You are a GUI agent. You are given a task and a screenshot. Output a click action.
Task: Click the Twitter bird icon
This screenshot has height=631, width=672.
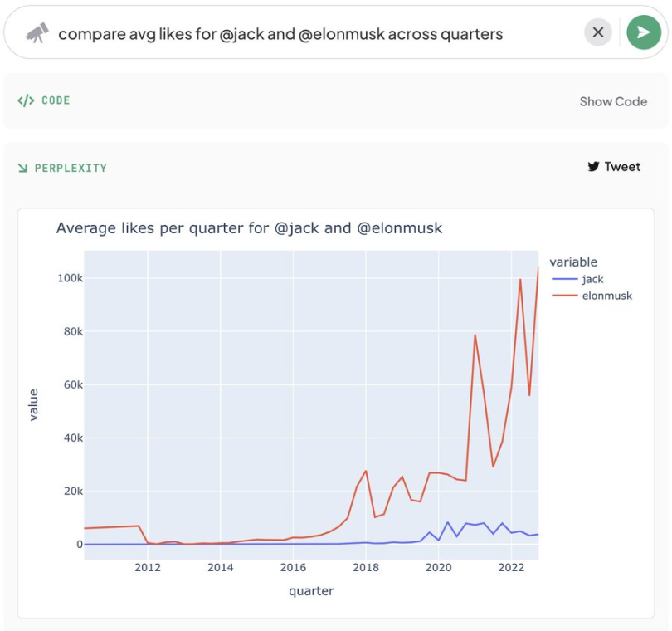click(593, 166)
